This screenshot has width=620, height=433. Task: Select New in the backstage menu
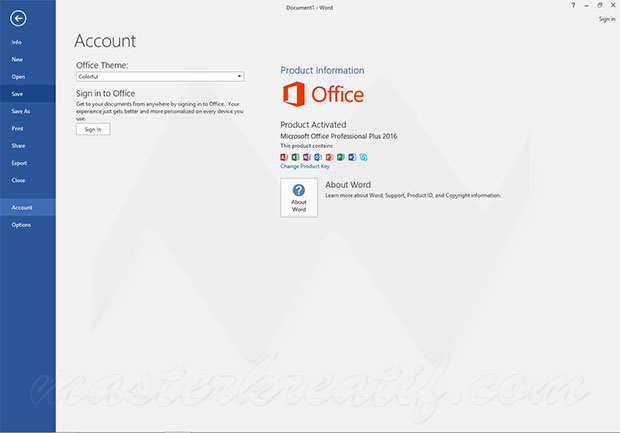tap(28, 59)
